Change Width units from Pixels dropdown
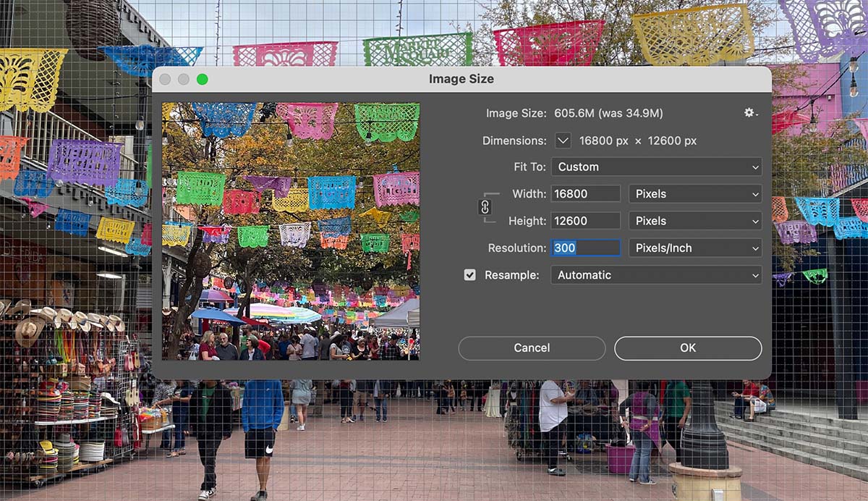 pos(694,193)
